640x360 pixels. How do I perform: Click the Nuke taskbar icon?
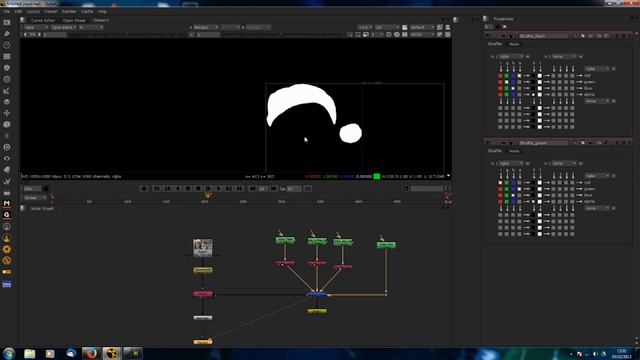pyautogui.click(x=111, y=353)
